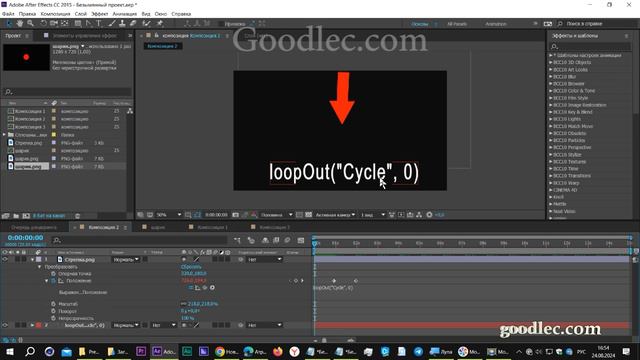The height and width of the screenshot is (360, 640).
Task: Click the current time 0:00:00:00 display
Action: click(x=25, y=238)
